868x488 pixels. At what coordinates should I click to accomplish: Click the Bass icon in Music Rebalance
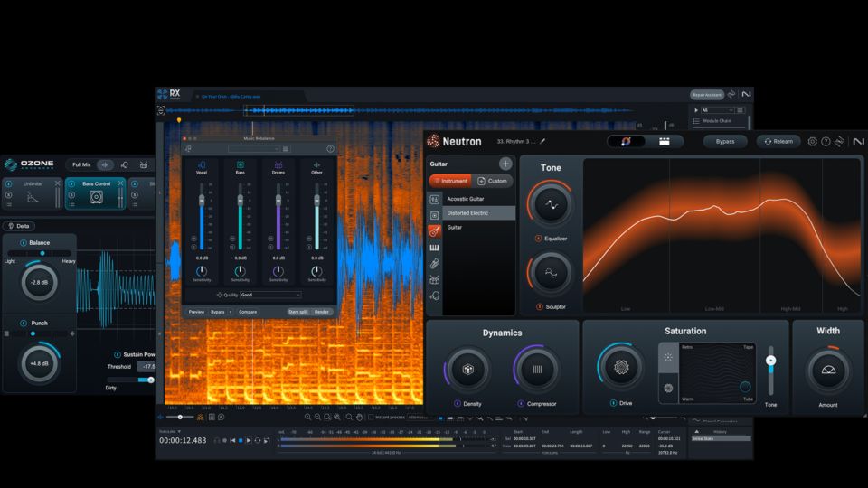tap(241, 164)
